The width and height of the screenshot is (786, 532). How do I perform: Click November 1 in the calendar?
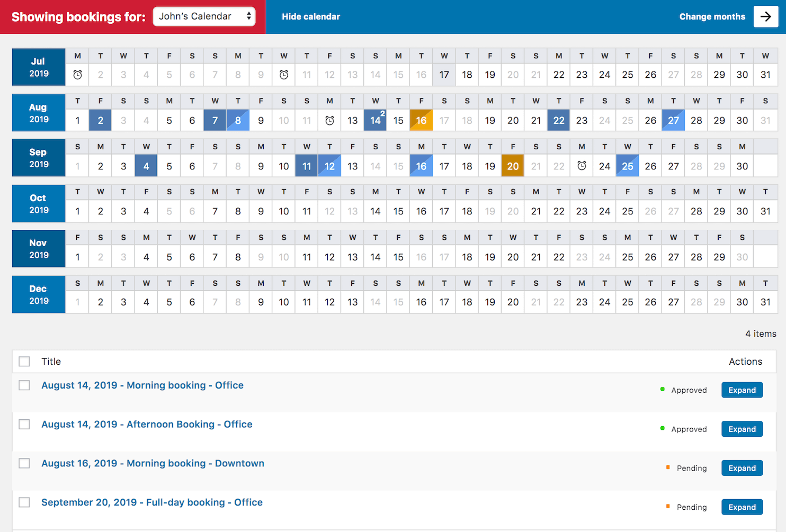coord(77,257)
